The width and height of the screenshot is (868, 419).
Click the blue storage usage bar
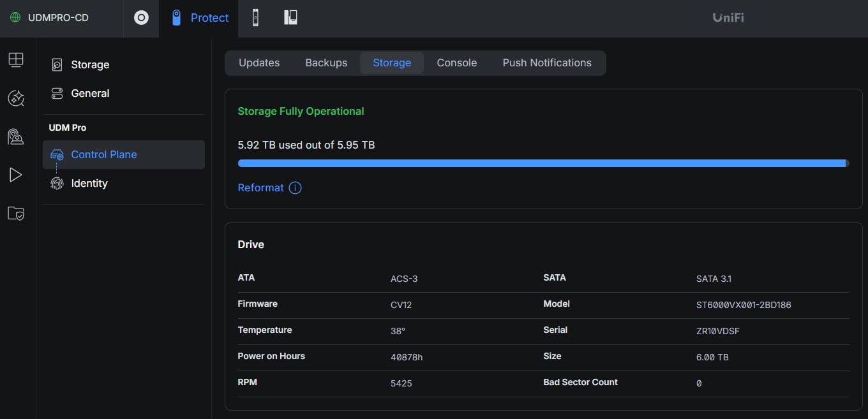pos(541,163)
